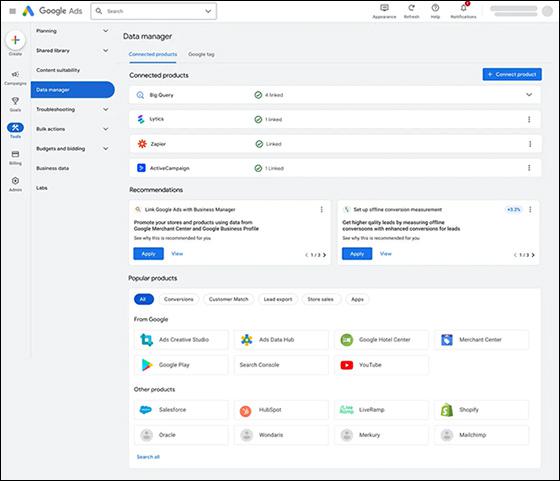Go to next Business Manager recommendation
This screenshot has height=481, width=560.
point(324,255)
